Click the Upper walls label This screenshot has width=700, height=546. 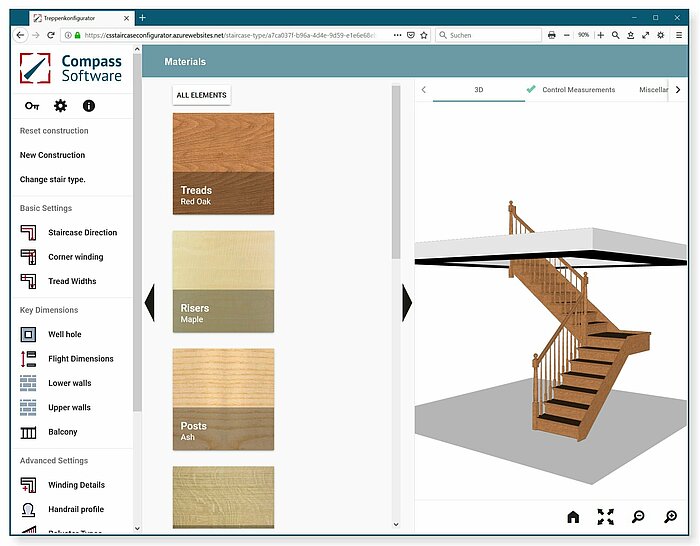pyautogui.click(x=69, y=408)
